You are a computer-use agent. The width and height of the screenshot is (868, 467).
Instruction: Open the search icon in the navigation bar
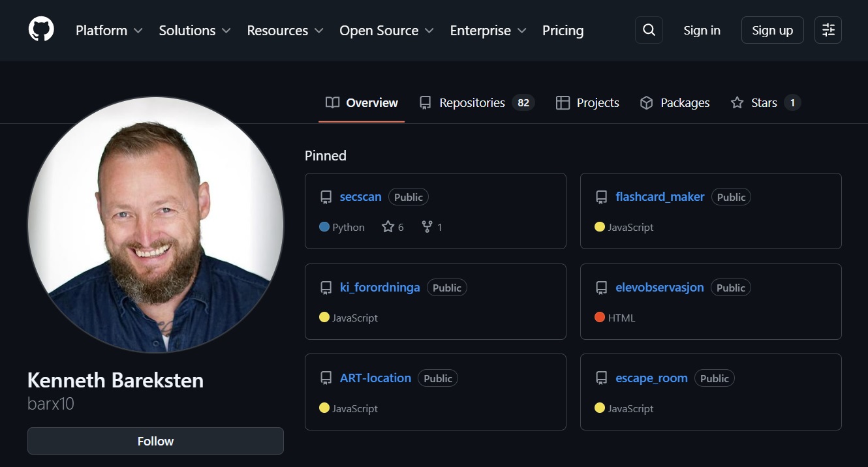(648, 30)
